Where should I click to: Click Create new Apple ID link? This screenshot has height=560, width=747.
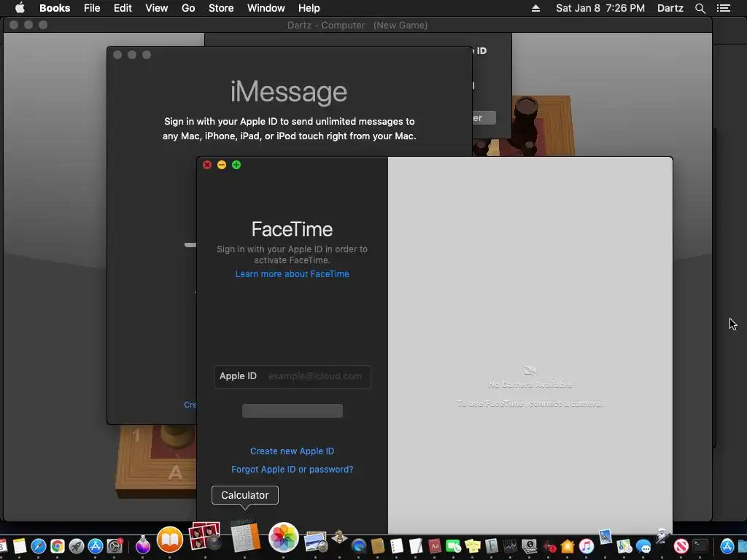[x=292, y=451]
